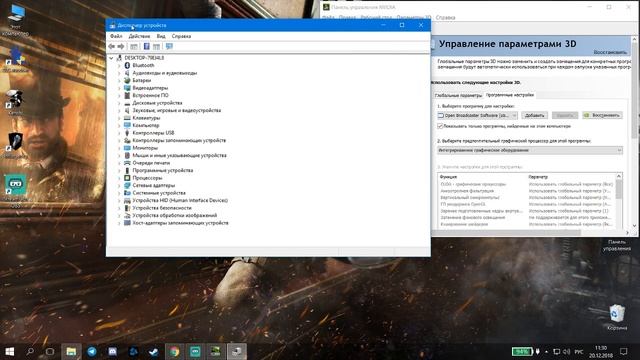Collapse the DESKTOP root node

(x=111, y=58)
